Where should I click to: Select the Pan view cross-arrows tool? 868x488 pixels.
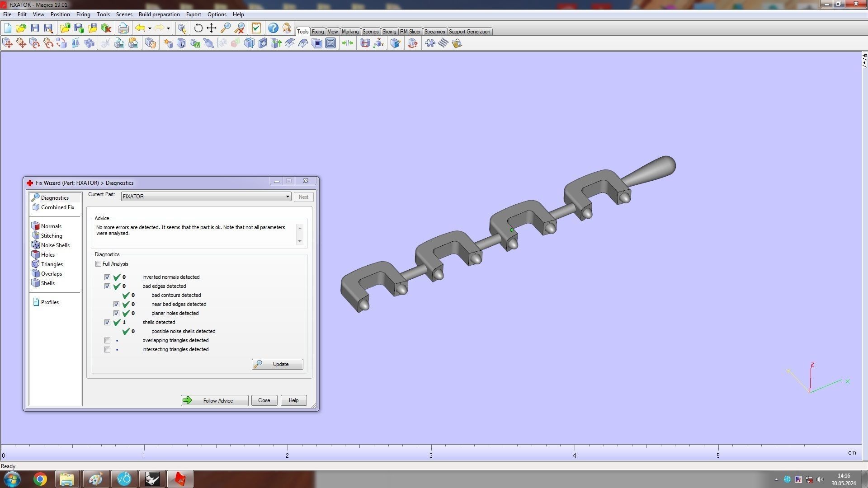(212, 28)
